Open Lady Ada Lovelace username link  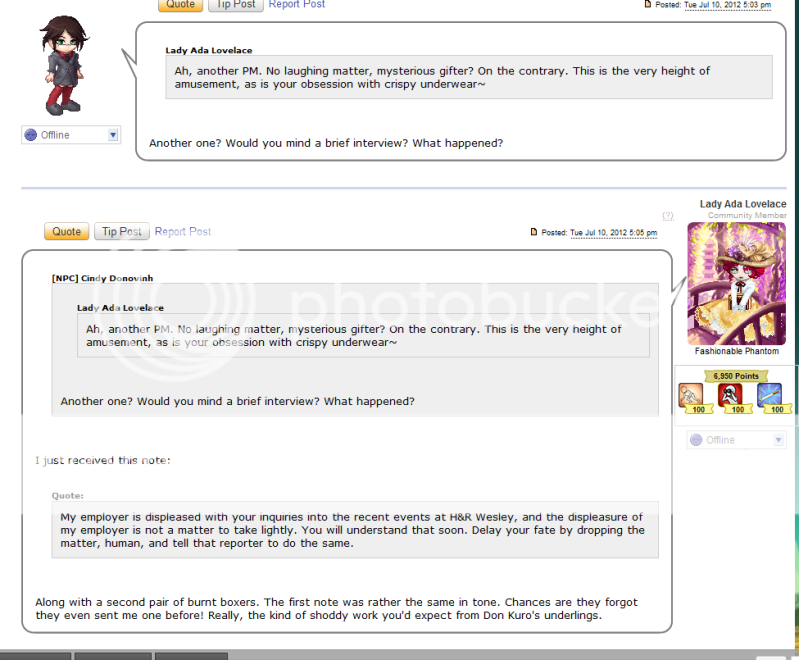coord(742,204)
